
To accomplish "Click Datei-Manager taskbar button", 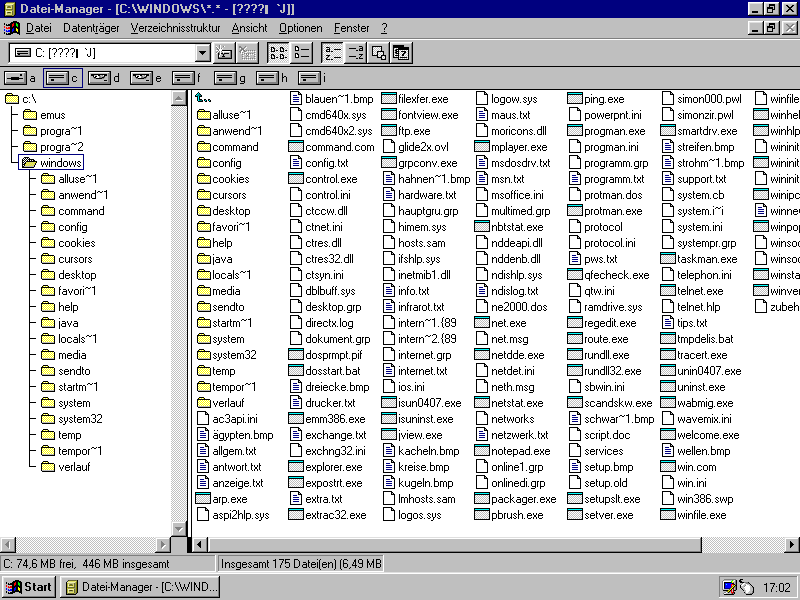I will tap(140, 587).
